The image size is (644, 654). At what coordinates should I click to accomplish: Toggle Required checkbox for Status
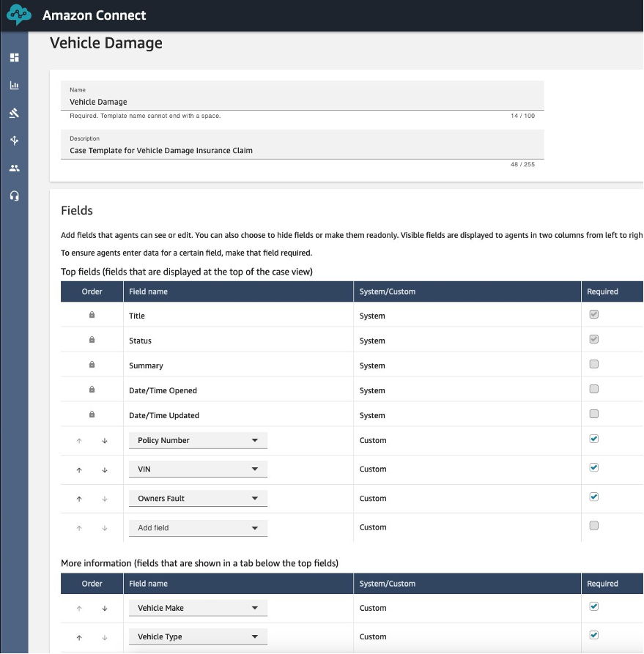594,339
